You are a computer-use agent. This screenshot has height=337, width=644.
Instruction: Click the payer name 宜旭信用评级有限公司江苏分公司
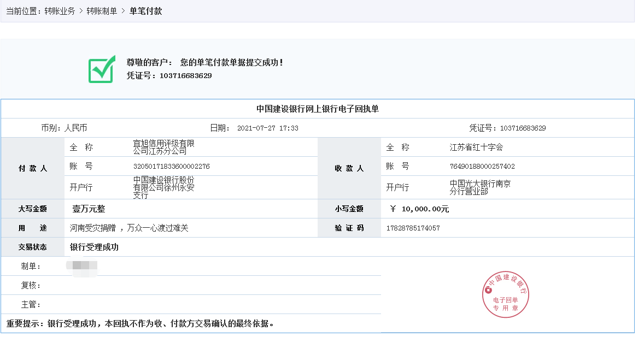click(x=163, y=147)
